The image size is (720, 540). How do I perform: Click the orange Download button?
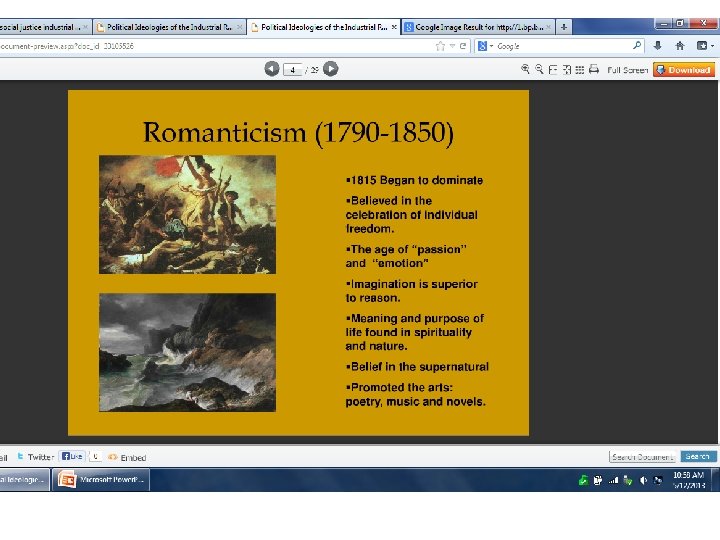684,70
